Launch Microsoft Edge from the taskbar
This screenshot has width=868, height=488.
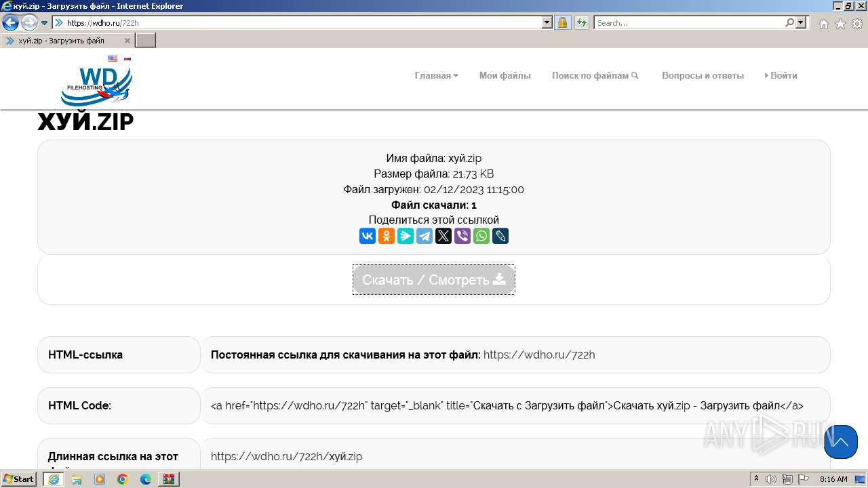(x=146, y=479)
